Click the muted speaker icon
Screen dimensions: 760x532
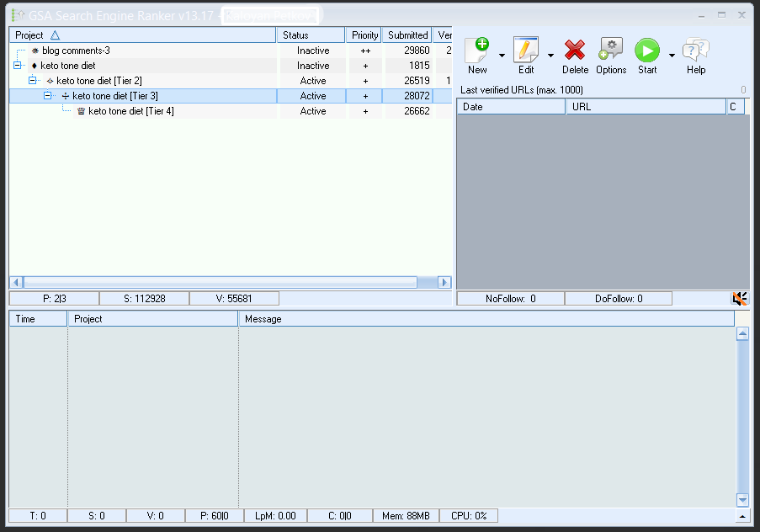coord(739,299)
